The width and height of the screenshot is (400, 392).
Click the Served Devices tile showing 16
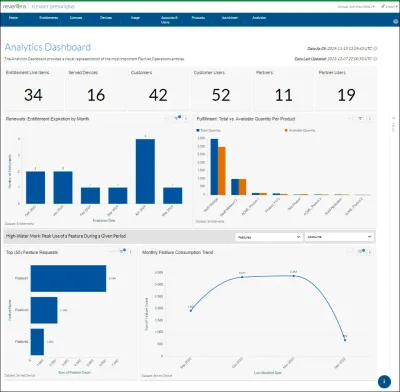(x=96, y=89)
